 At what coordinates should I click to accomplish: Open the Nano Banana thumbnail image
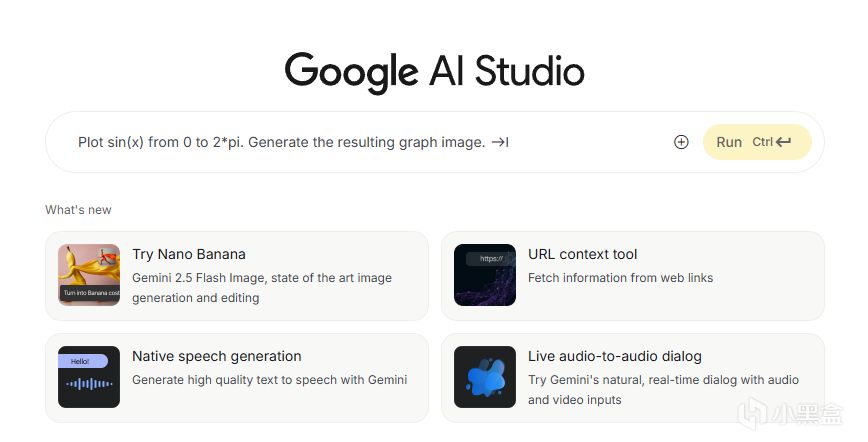click(89, 275)
